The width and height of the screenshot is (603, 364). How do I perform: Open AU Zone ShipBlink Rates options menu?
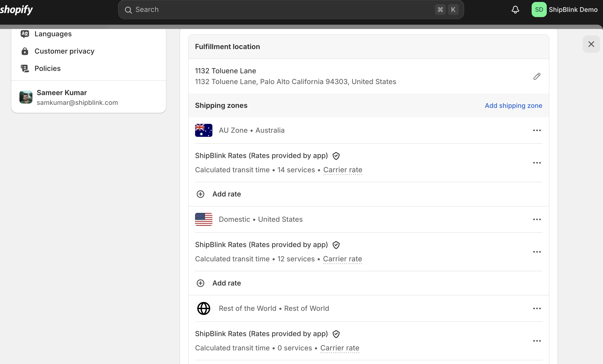(537, 163)
